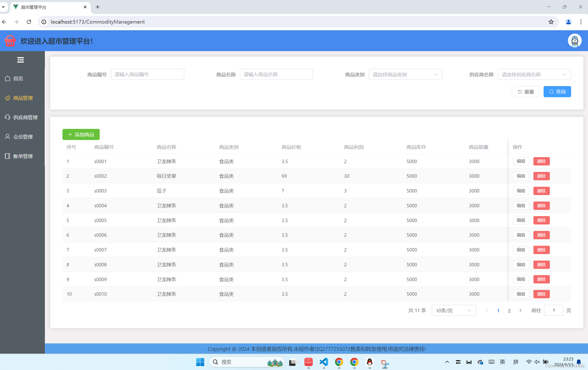Open the 供应商名称 select box

pyautogui.click(x=534, y=75)
